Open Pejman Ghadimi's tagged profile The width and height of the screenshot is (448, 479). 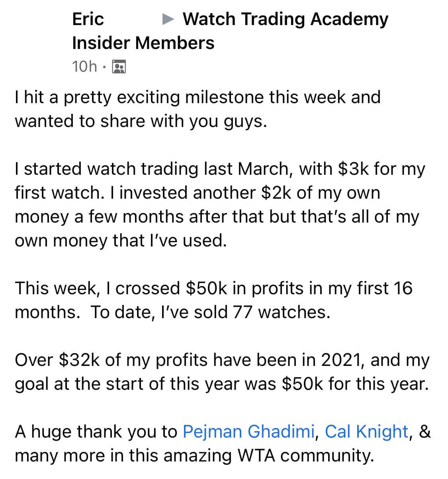click(x=248, y=432)
